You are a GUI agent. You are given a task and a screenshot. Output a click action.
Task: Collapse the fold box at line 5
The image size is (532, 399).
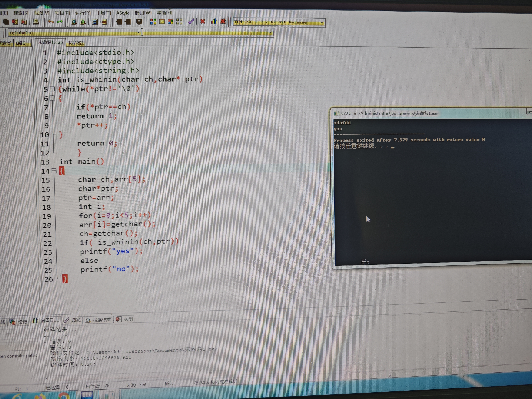52,89
